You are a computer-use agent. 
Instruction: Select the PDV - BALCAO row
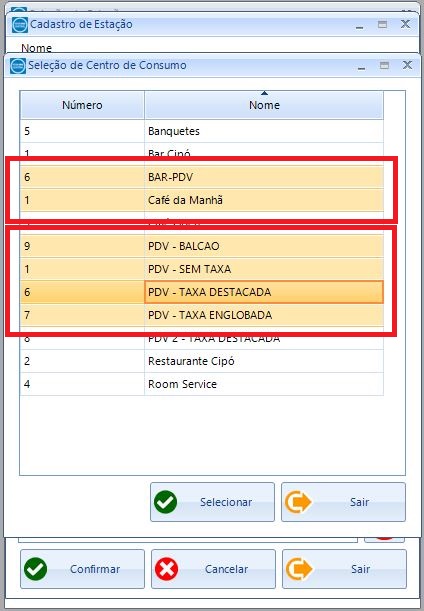(x=201, y=246)
